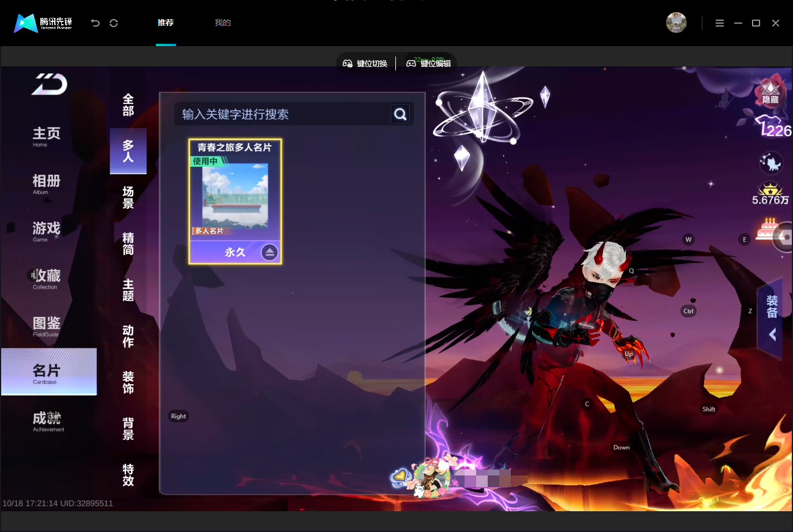
Task: Open 成就 Achievement in sidebar
Action: click(47, 421)
